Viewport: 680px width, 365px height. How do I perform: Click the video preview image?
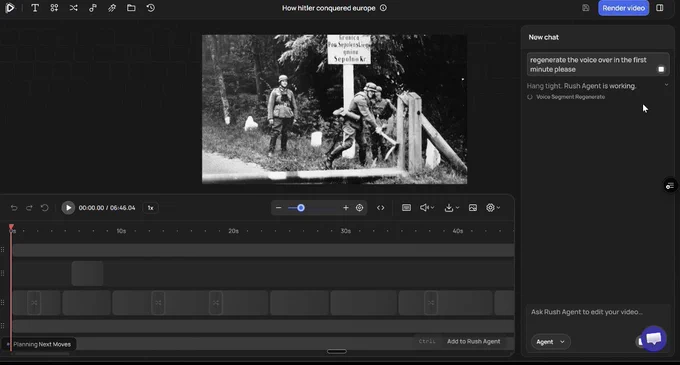(x=334, y=109)
